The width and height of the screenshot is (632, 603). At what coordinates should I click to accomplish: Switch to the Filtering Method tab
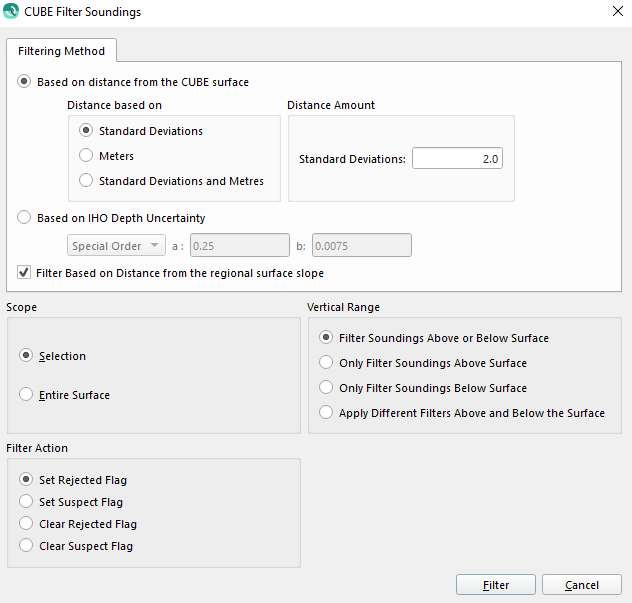coord(62,51)
